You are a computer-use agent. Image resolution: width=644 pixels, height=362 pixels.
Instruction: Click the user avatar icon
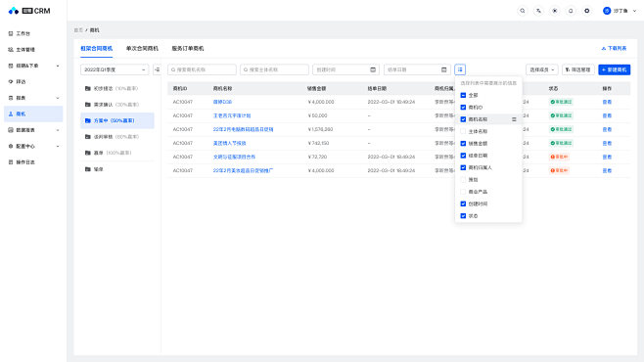pos(607,11)
